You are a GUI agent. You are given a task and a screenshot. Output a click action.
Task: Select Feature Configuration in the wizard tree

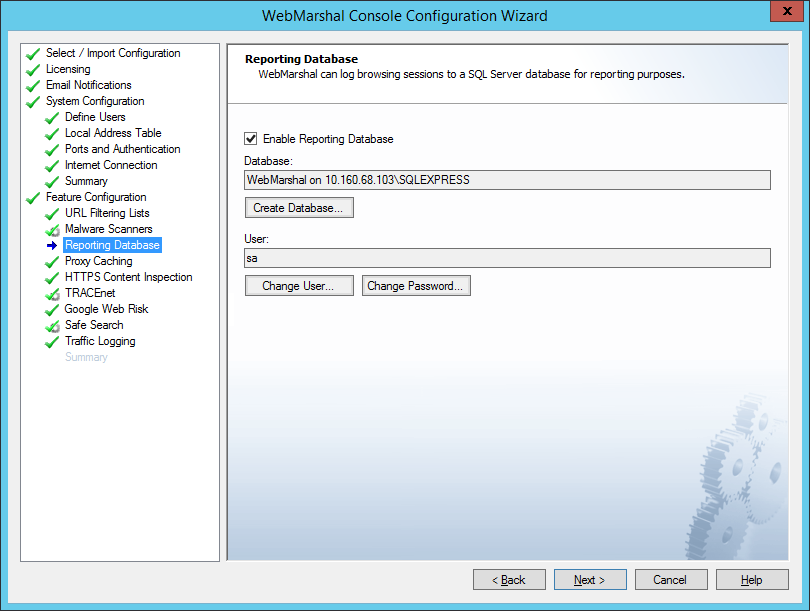coord(95,197)
